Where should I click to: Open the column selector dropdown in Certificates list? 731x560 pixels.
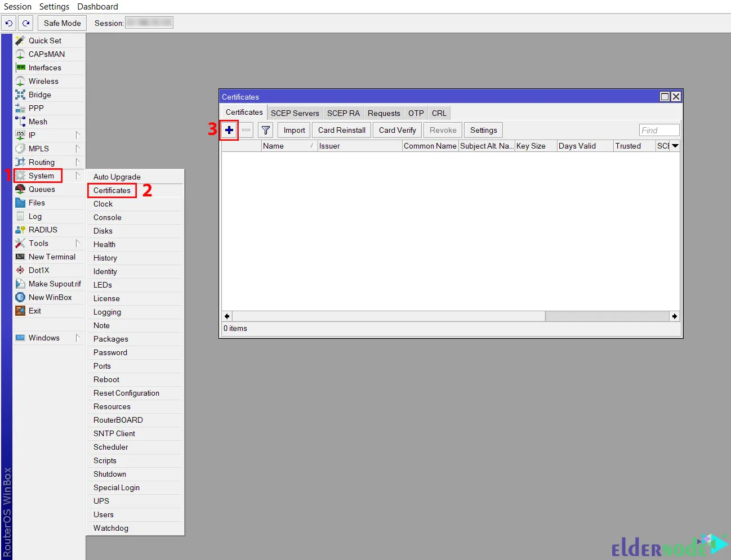tap(675, 146)
